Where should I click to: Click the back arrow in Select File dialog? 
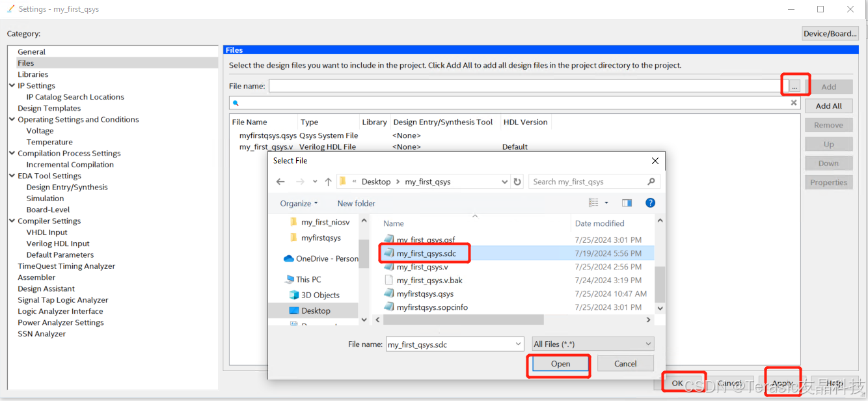281,182
